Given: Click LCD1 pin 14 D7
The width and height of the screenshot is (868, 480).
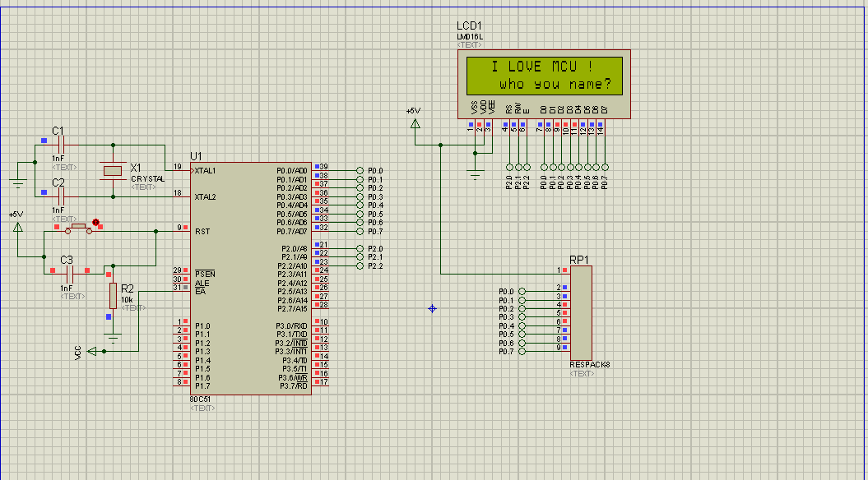Looking at the screenshot, I should pos(604,126).
